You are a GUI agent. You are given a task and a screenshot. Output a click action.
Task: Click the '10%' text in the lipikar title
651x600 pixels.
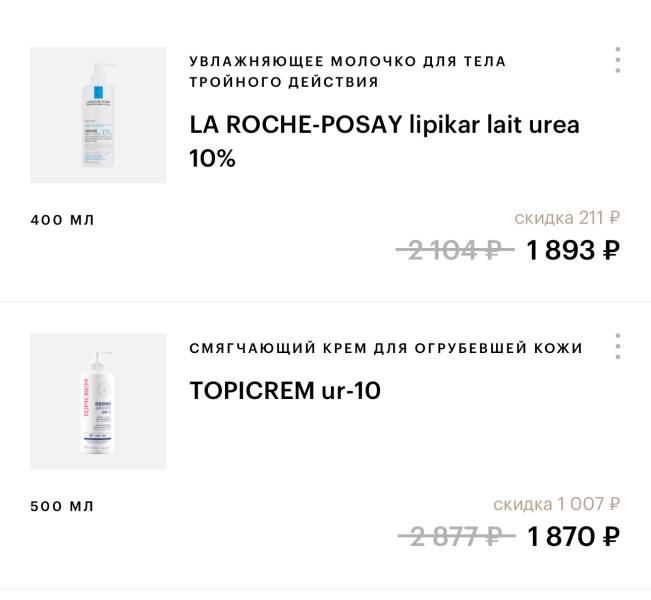[212, 158]
